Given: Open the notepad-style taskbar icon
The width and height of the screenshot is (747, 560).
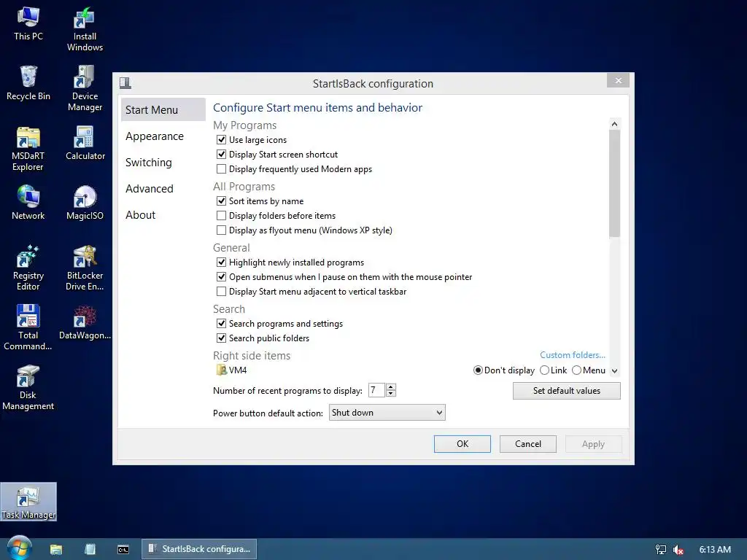Looking at the screenshot, I should 90,549.
